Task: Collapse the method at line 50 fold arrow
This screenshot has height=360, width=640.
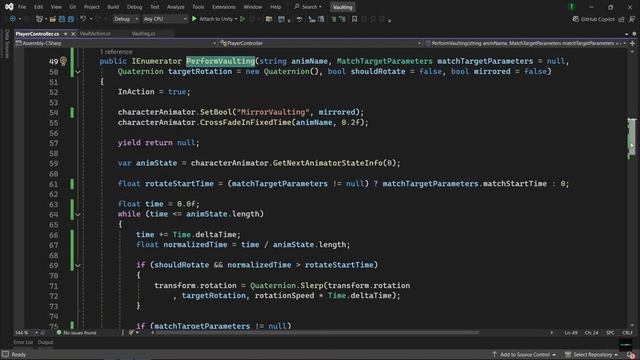Action: 78,72
